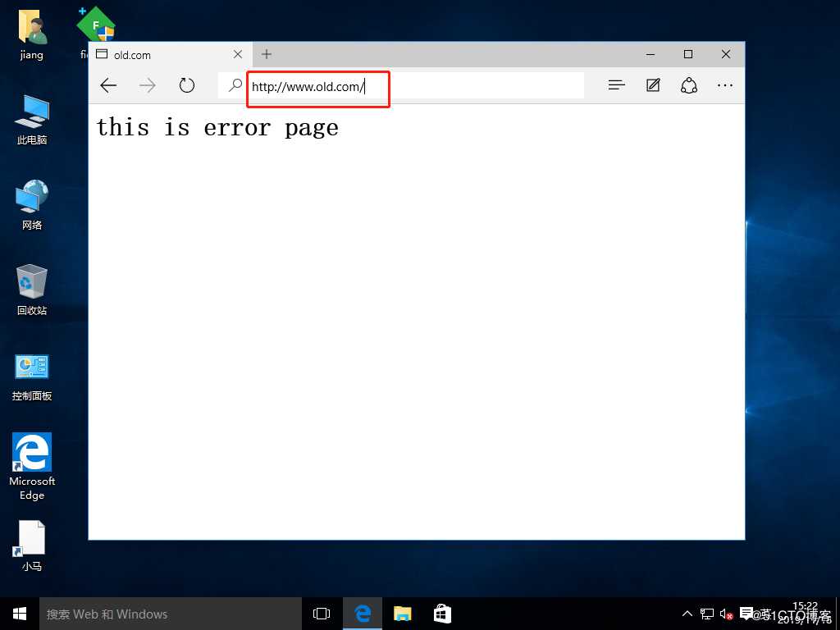The image size is (840, 630).
Task: Maximize the Edge window
Action: pos(688,54)
